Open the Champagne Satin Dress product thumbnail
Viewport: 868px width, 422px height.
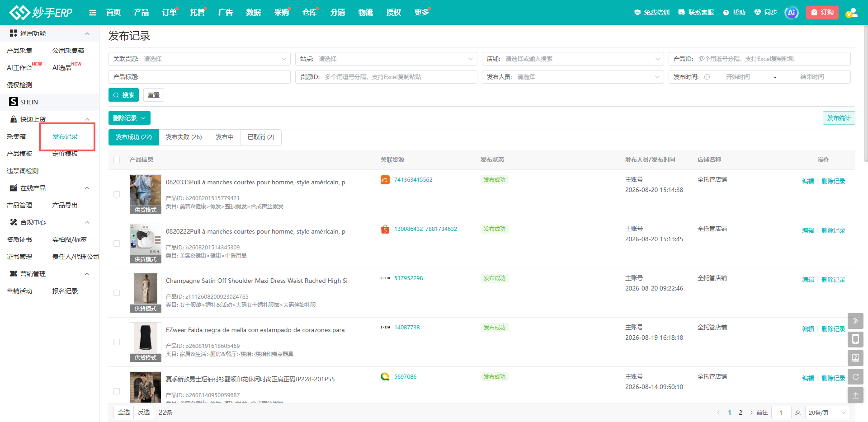(x=146, y=292)
